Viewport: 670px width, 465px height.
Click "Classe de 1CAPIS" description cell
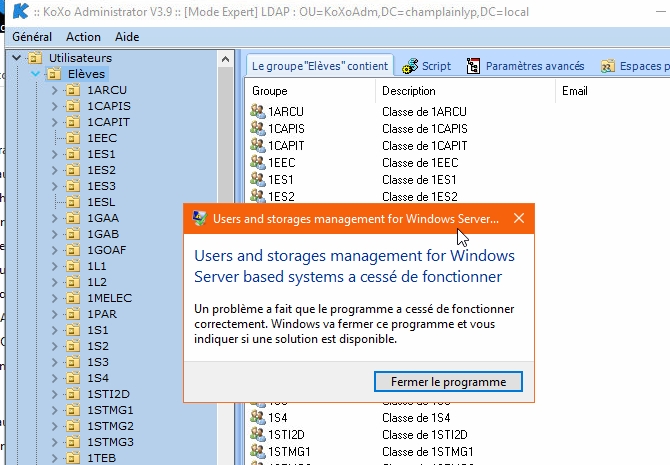pyautogui.click(x=425, y=129)
